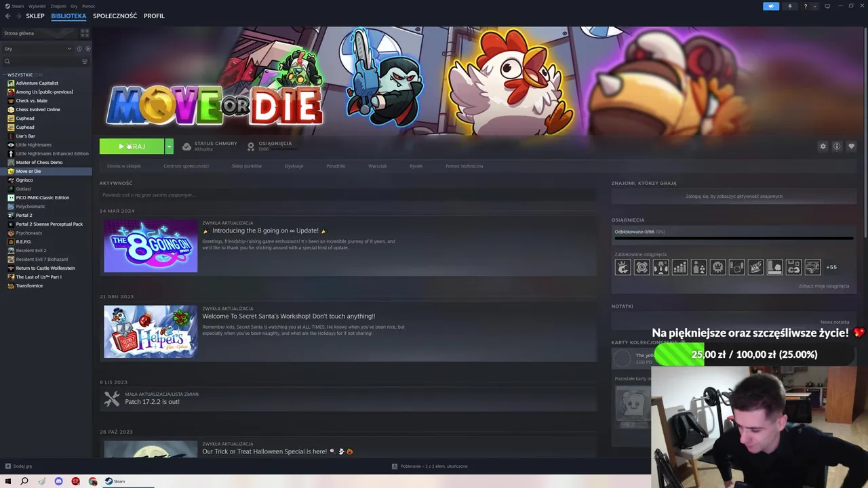Viewport: 868px width, 488px height.
Task: Select The Last of Us Part I
Action: pyautogui.click(x=38, y=277)
